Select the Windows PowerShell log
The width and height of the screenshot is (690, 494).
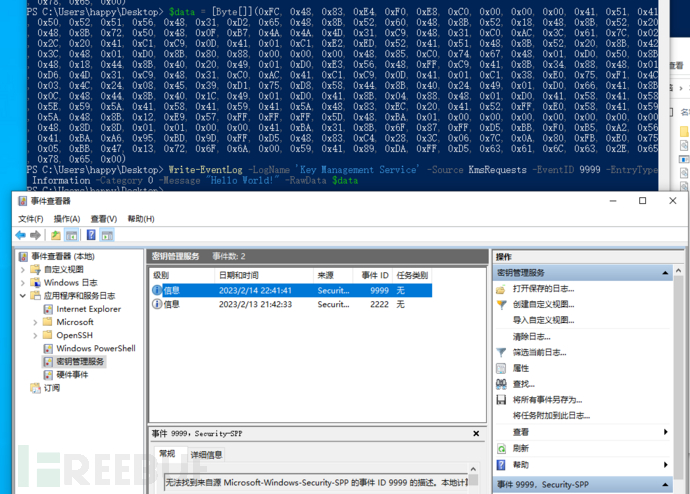(96, 348)
